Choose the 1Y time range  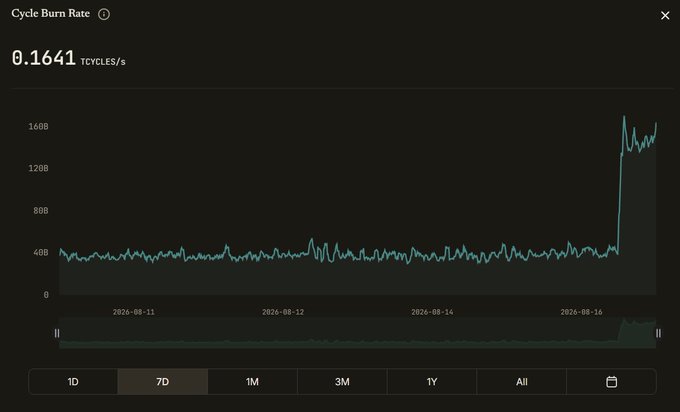432,382
